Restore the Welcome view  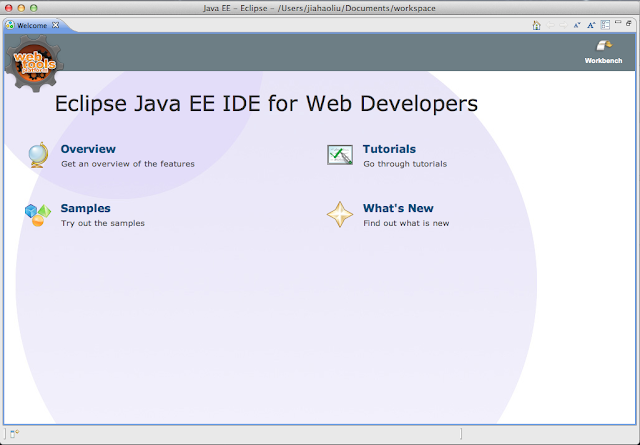tap(629, 23)
